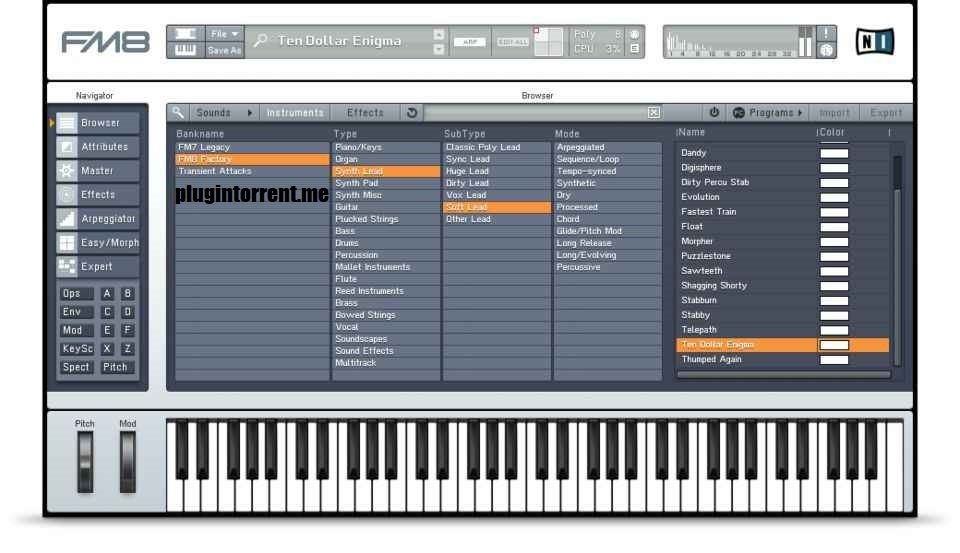Click the Effects icon in Navigator
The width and height of the screenshot is (960, 553).
pyautogui.click(x=67, y=195)
